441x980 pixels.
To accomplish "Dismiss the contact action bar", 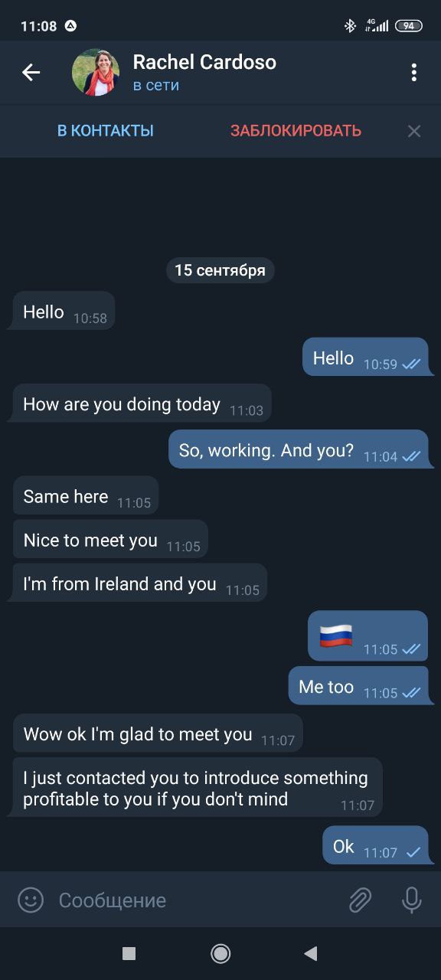I will point(414,131).
